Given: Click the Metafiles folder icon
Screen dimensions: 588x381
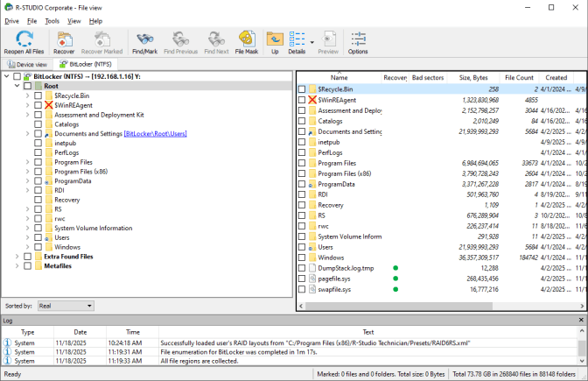Looking at the screenshot, I should click(x=38, y=265).
